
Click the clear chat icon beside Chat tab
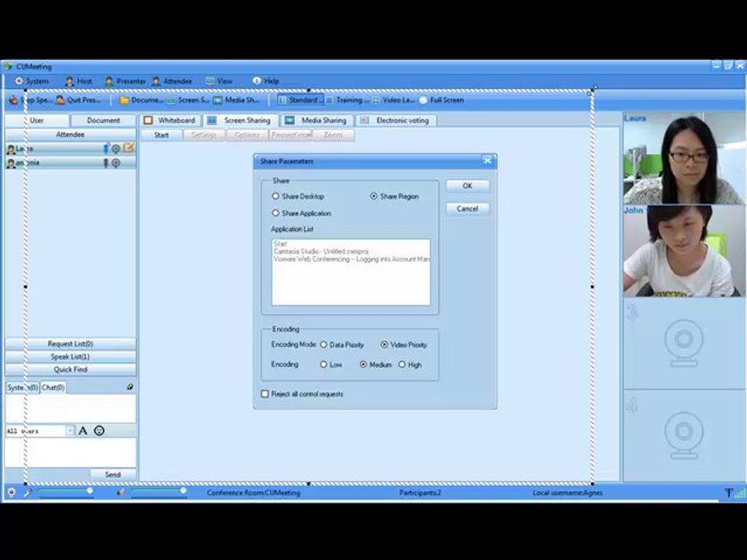[130, 387]
